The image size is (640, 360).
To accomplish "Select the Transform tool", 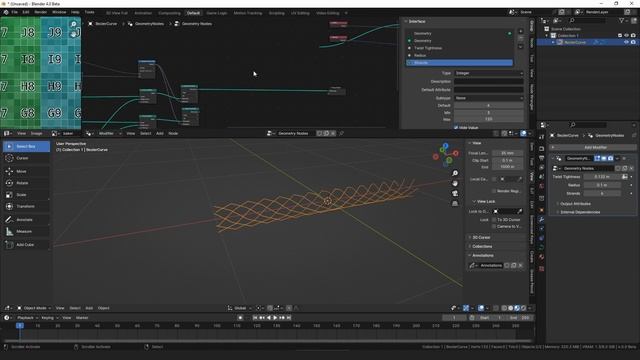I will (27, 206).
